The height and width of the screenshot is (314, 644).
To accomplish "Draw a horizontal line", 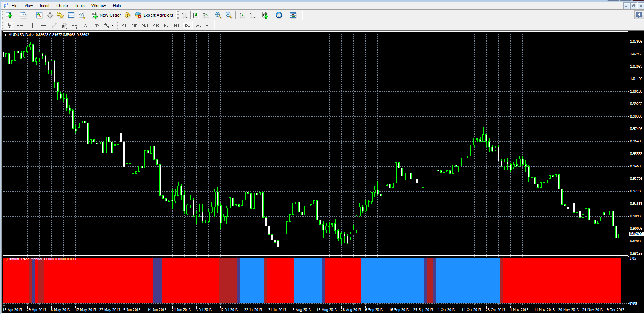I will tap(43, 25).
